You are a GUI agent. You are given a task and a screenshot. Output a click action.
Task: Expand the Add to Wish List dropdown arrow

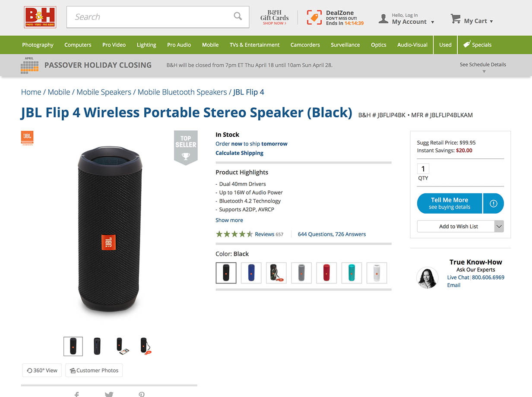499,226
